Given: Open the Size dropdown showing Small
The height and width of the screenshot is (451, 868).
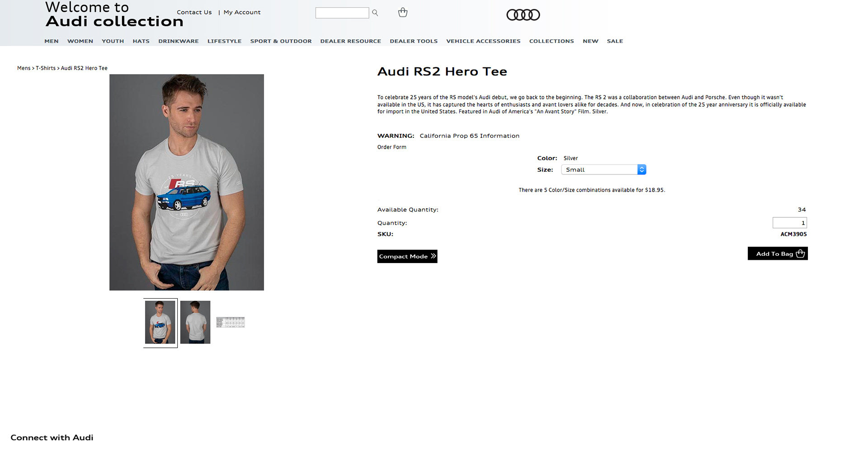Looking at the screenshot, I should click(x=604, y=169).
